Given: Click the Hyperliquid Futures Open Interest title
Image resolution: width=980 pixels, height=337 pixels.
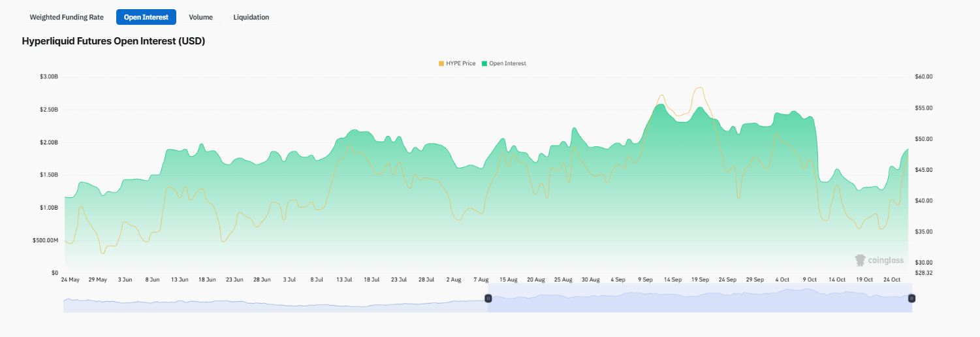Looking at the screenshot, I should tap(114, 41).
